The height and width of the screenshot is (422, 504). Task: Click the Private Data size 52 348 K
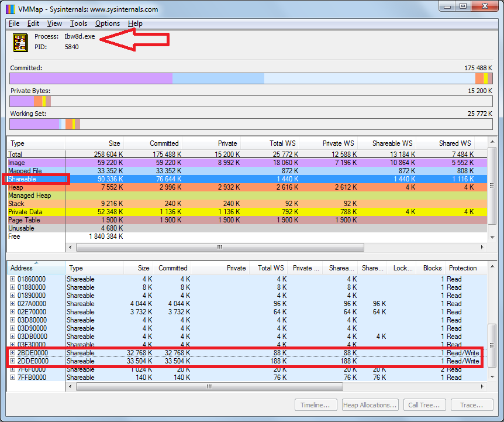click(x=111, y=212)
